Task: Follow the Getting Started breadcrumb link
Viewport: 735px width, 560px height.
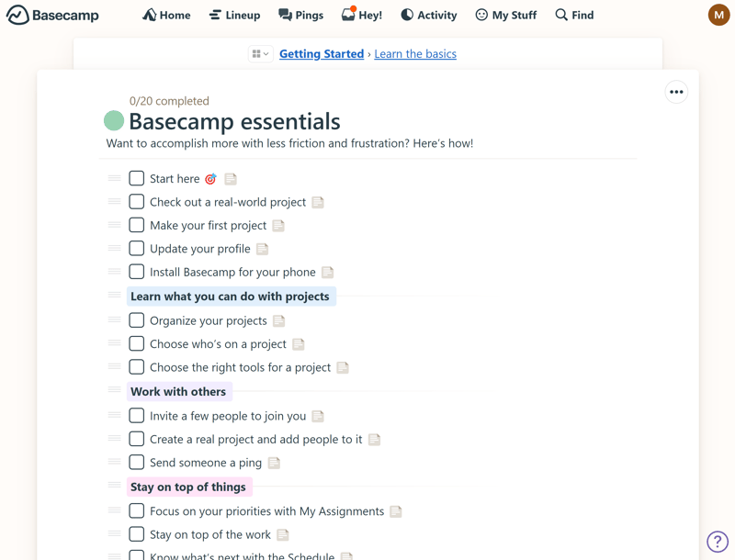Action: click(322, 54)
